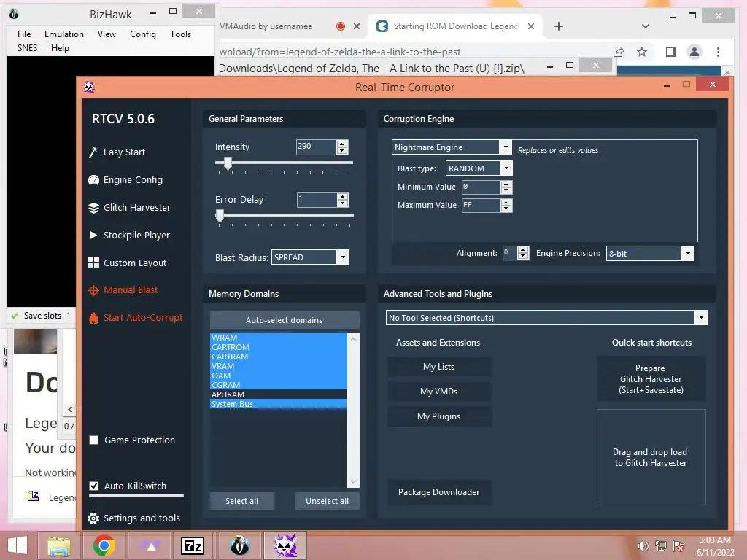Open a new Chrome tab

pyautogui.click(x=559, y=26)
